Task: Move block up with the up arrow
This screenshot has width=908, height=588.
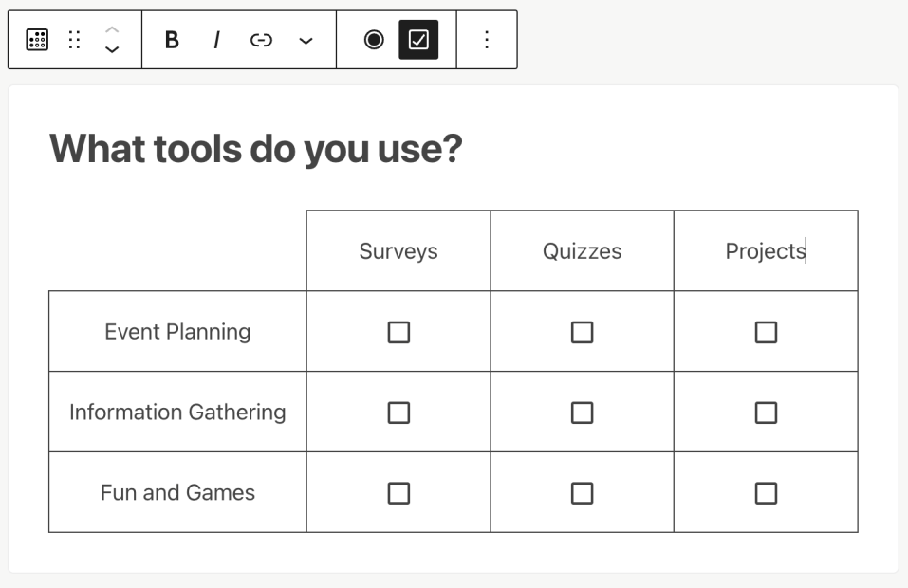Action: pos(112,29)
